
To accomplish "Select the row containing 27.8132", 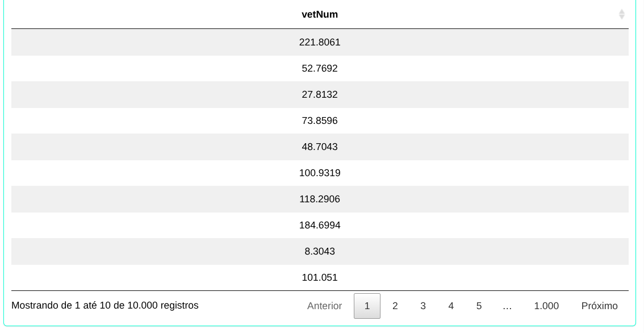I will tap(319, 94).
